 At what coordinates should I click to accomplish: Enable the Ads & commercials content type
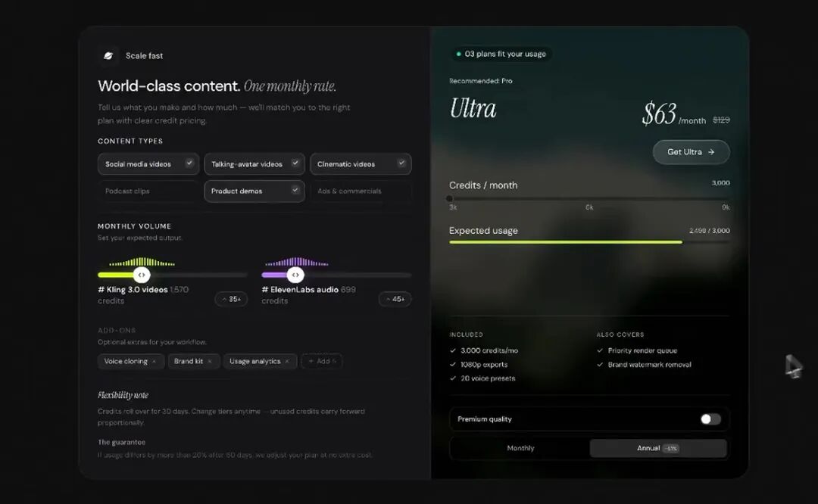361,191
